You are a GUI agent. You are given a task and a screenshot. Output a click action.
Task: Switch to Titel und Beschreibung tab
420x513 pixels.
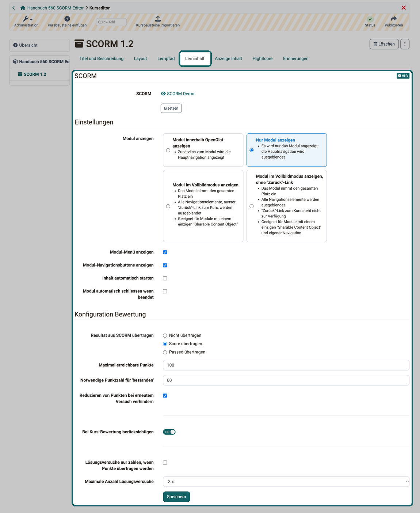point(102,58)
